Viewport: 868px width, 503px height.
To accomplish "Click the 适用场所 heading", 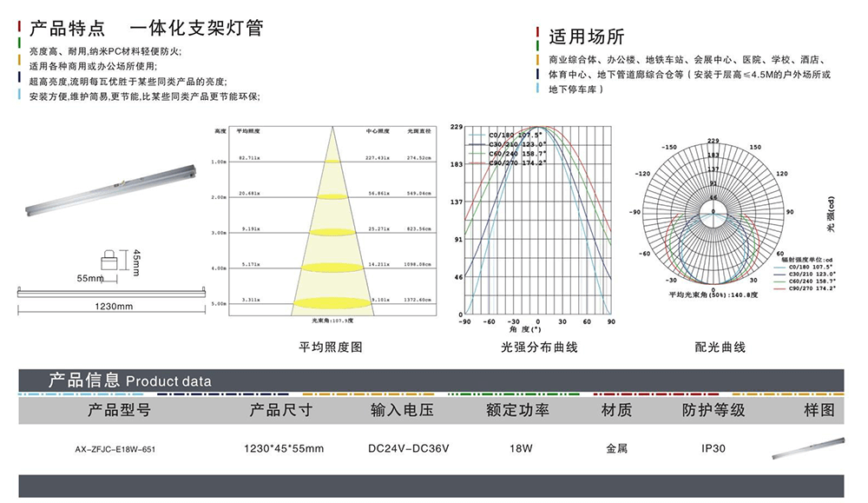I will click(586, 37).
